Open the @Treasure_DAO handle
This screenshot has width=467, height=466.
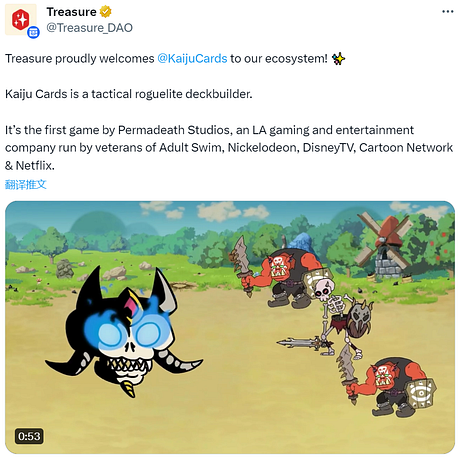(x=89, y=28)
